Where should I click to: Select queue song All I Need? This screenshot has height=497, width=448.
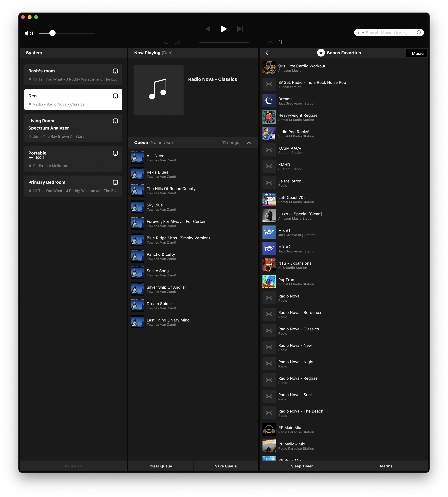click(193, 158)
